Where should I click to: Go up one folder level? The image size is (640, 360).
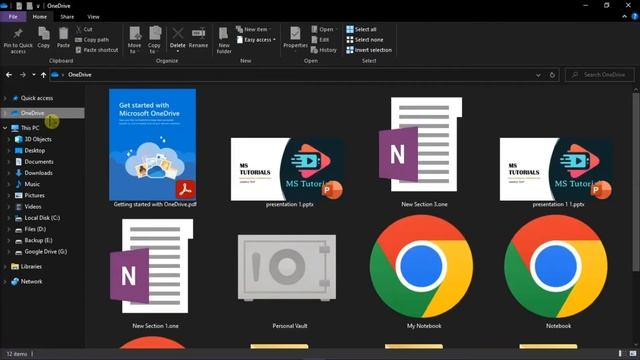click(x=43, y=75)
